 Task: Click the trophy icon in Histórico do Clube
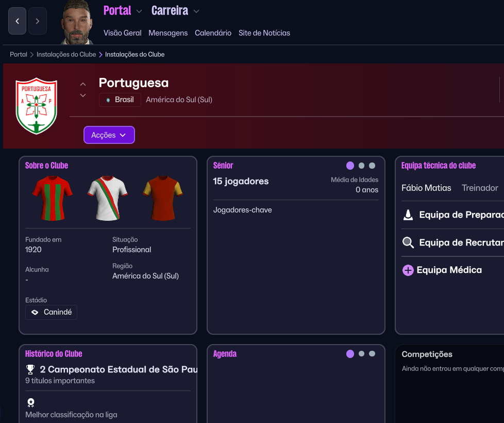30,369
